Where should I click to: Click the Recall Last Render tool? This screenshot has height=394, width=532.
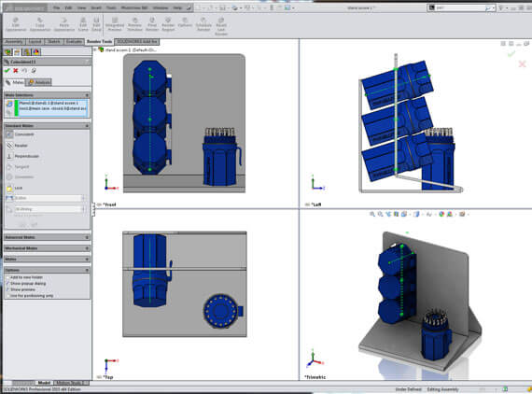221,27
